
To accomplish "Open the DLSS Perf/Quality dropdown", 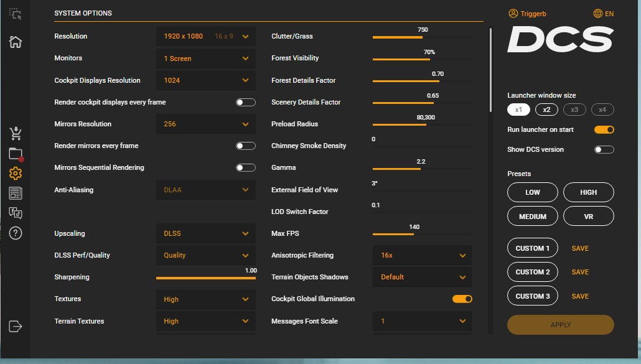I will pyautogui.click(x=206, y=255).
